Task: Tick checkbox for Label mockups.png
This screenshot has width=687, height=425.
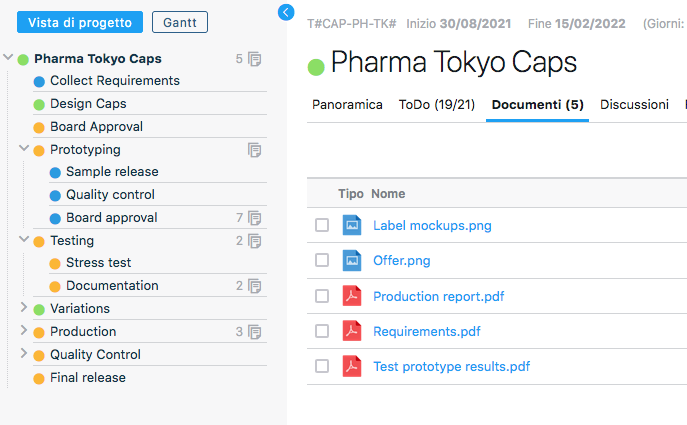Action: tap(322, 225)
